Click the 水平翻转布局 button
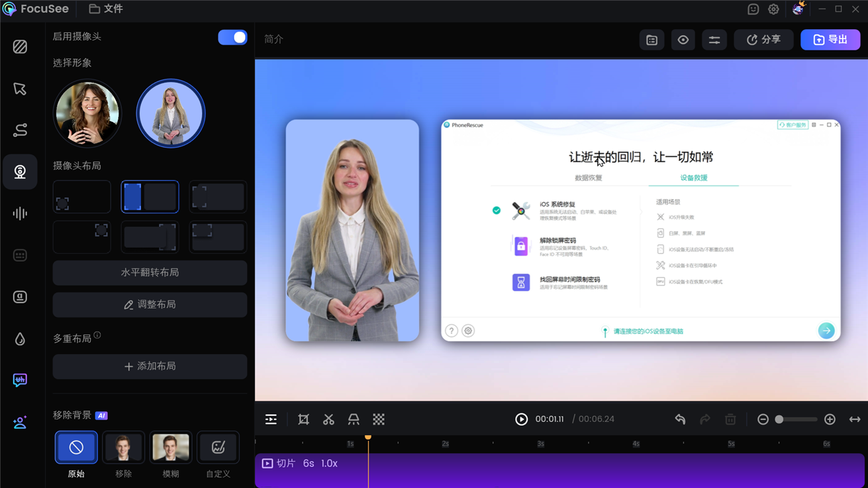868x488 pixels. (150, 273)
